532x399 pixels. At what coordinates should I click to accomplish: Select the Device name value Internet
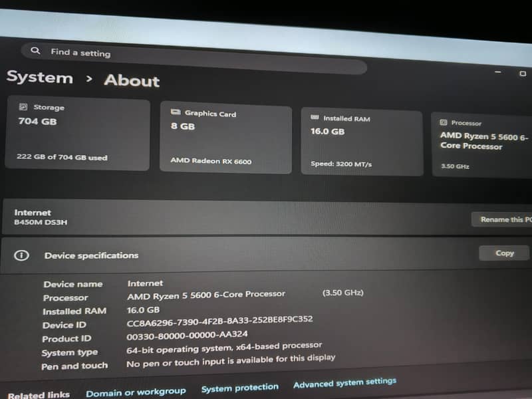tap(145, 283)
